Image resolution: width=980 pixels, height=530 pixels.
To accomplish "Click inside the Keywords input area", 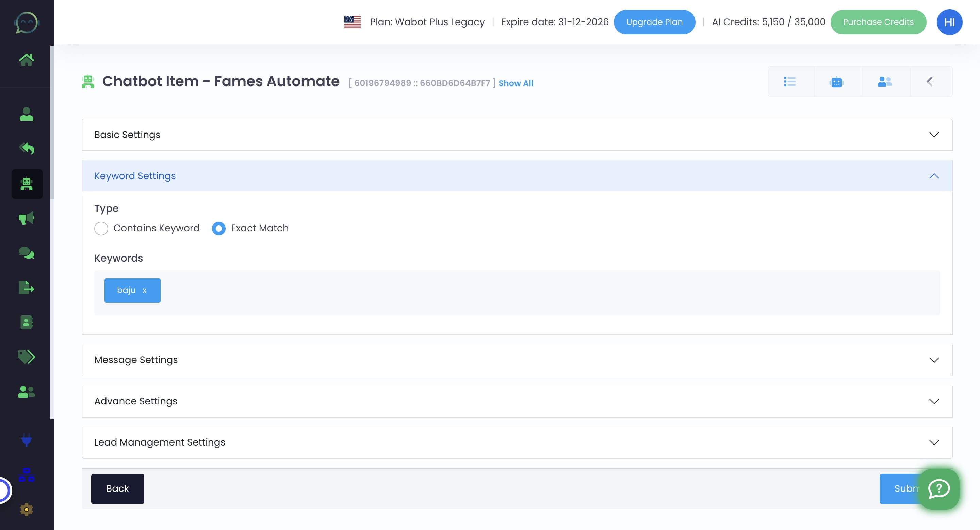I will [x=533, y=292].
